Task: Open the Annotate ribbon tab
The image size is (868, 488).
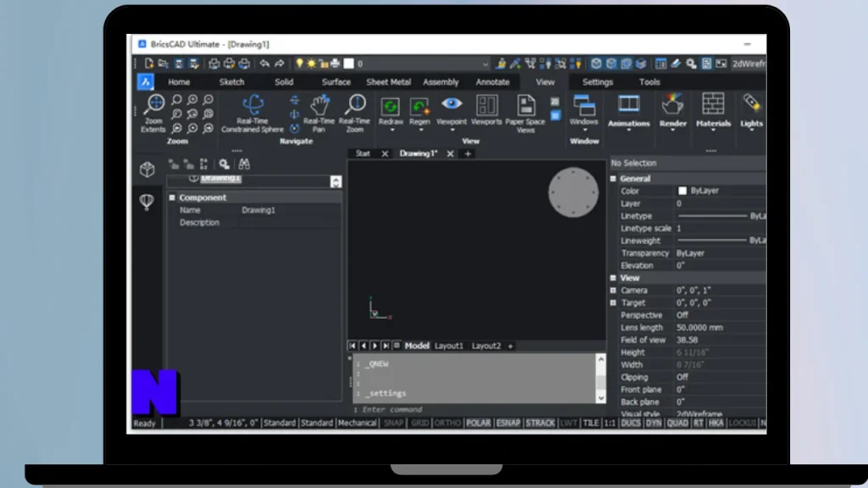Action: click(492, 82)
